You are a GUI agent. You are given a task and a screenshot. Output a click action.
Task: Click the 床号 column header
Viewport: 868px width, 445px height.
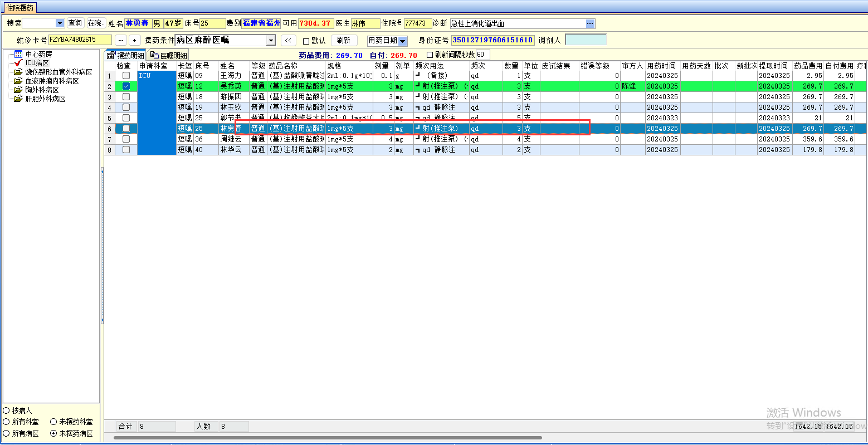click(x=206, y=66)
